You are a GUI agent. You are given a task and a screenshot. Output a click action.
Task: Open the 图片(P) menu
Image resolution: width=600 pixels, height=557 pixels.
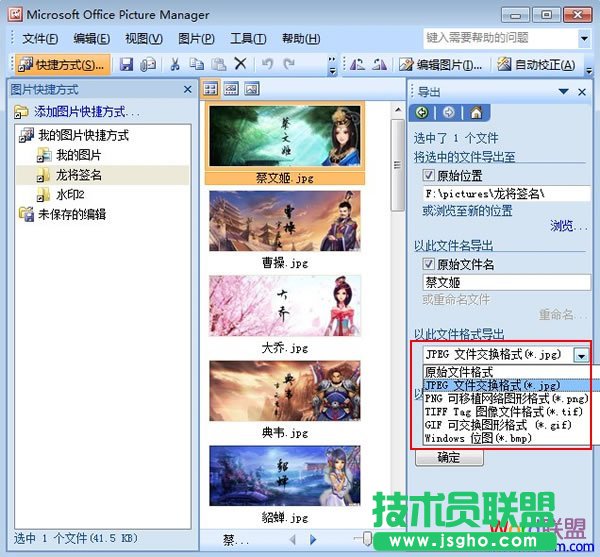point(196,38)
